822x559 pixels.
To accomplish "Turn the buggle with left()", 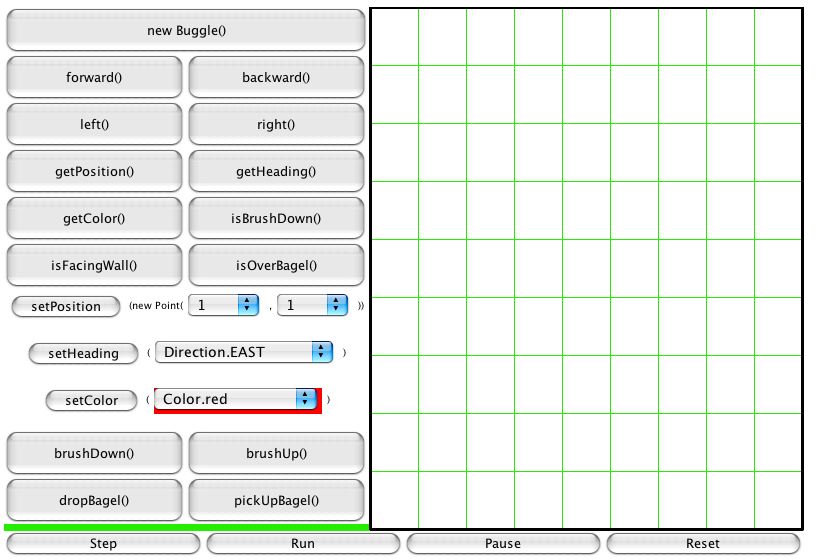I will pos(94,125).
